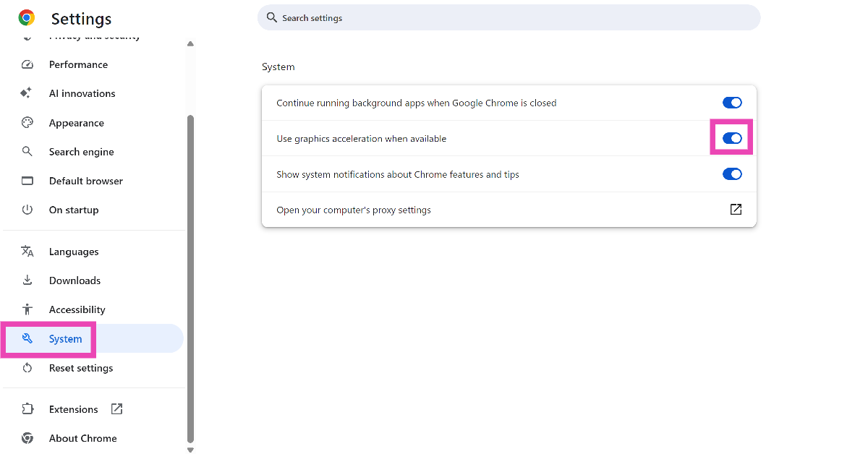Click the Accessibility person icon

[27, 309]
